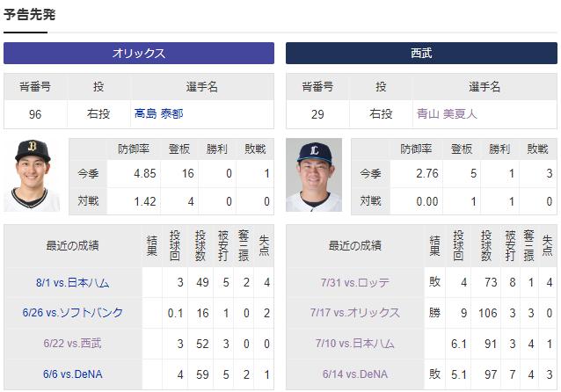
Task: Click the Seibu pitcher headshot photo
Action: [314, 175]
